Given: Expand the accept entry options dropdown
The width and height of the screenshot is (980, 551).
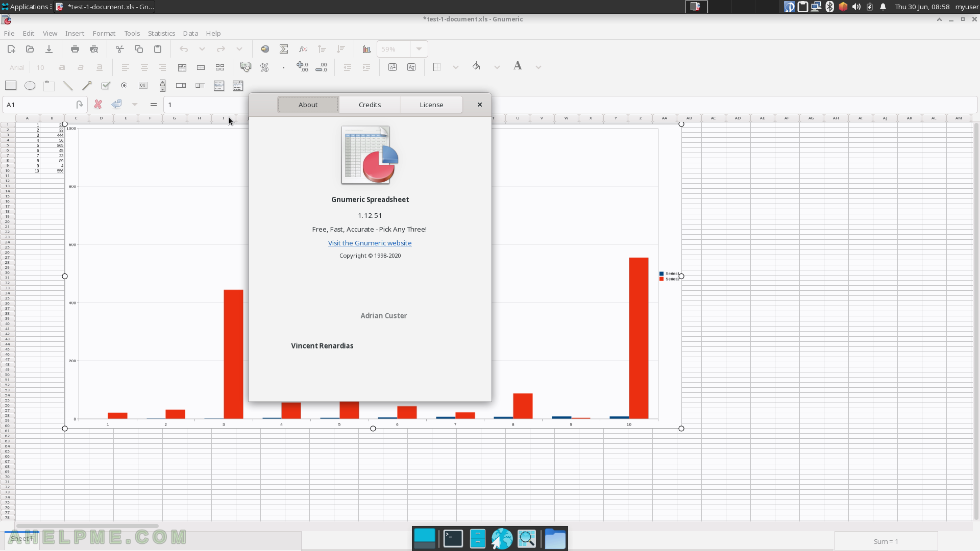Looking at the screenshot, I should coord(135,105).
